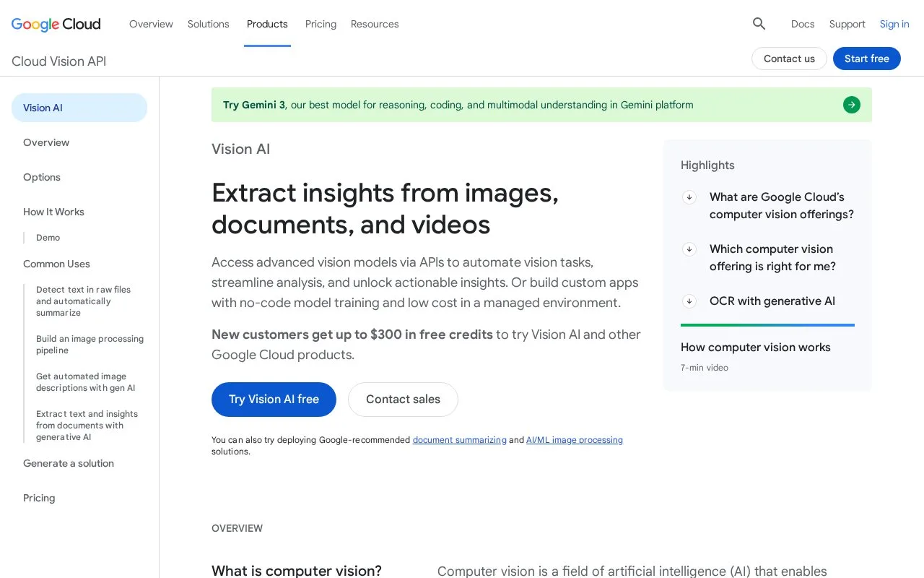Click What are Google Cloud's computer vision offerings

[x=782, y=206]
